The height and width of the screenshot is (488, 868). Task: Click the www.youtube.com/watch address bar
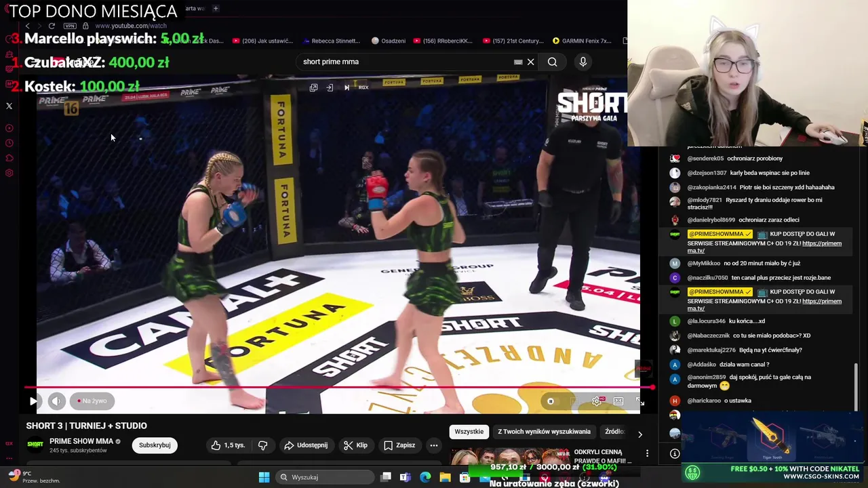131,26
